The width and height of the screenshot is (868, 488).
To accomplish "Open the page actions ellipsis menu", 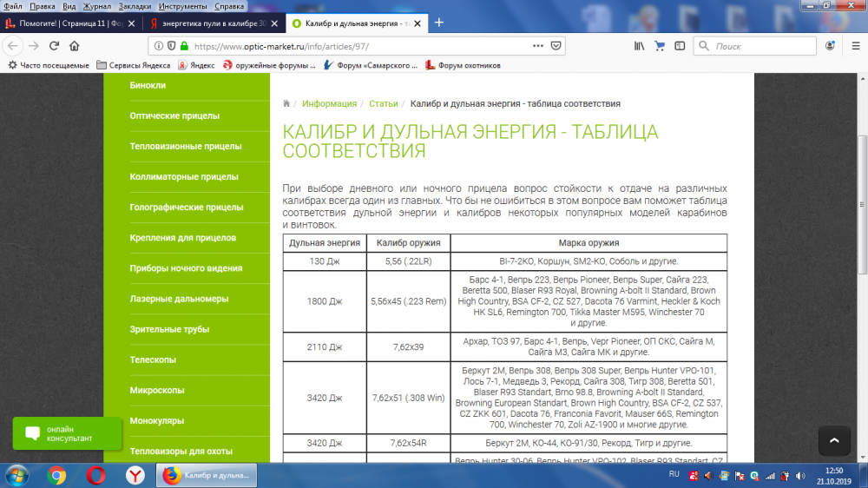I will coord(536,46).
